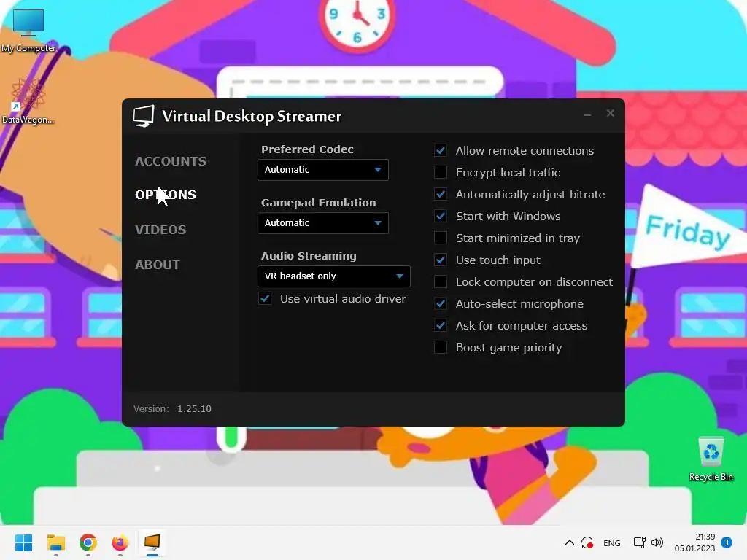
Task: Expand the Gamepad Emulation dropdown
Action: 323,223
